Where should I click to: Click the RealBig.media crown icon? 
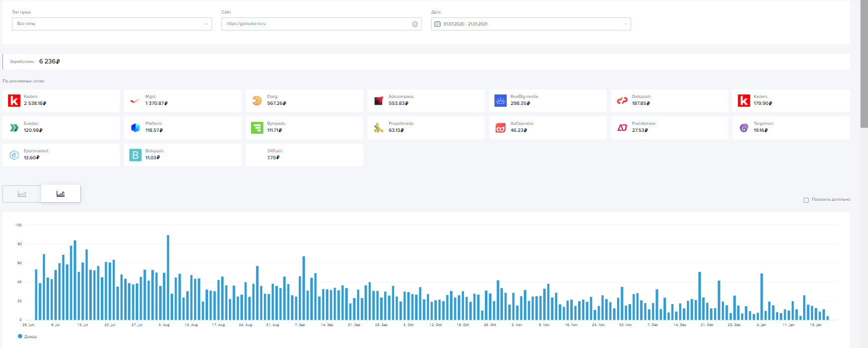500,100
